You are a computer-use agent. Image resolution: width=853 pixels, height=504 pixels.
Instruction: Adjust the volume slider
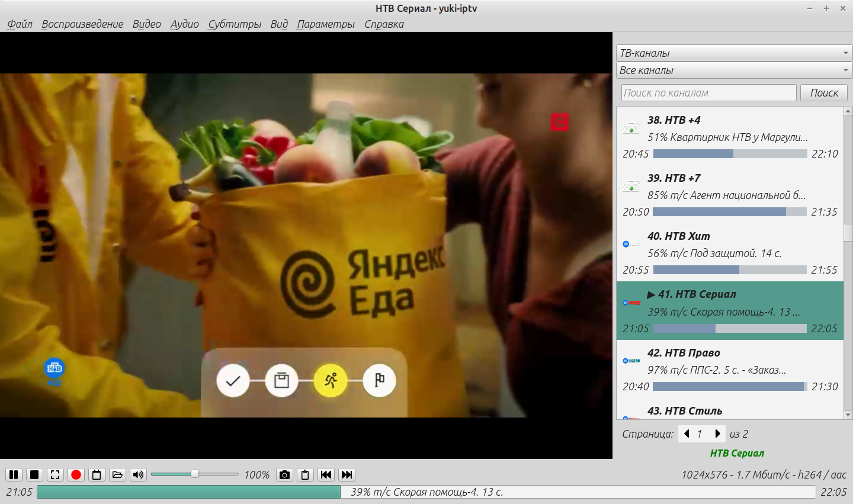tap(194, 474)
